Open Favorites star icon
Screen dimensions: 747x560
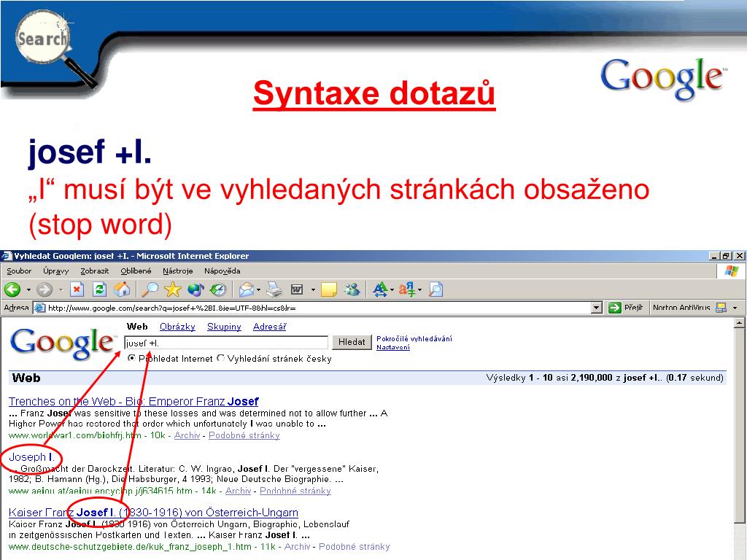[173, 289]
